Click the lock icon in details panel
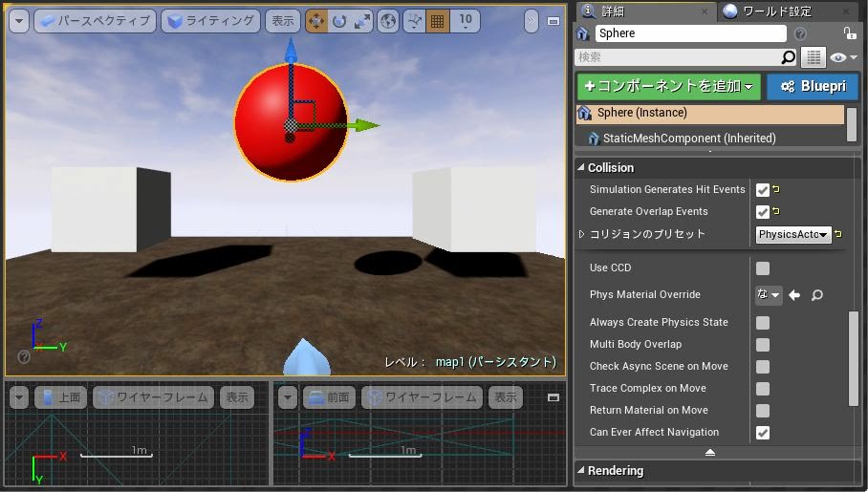The width and height of the screenshot is (868, 492). pos(850,33)
